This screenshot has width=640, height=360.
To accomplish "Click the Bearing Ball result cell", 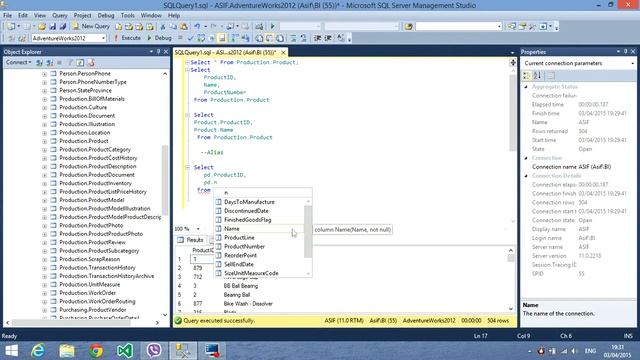I will point(237,295).
